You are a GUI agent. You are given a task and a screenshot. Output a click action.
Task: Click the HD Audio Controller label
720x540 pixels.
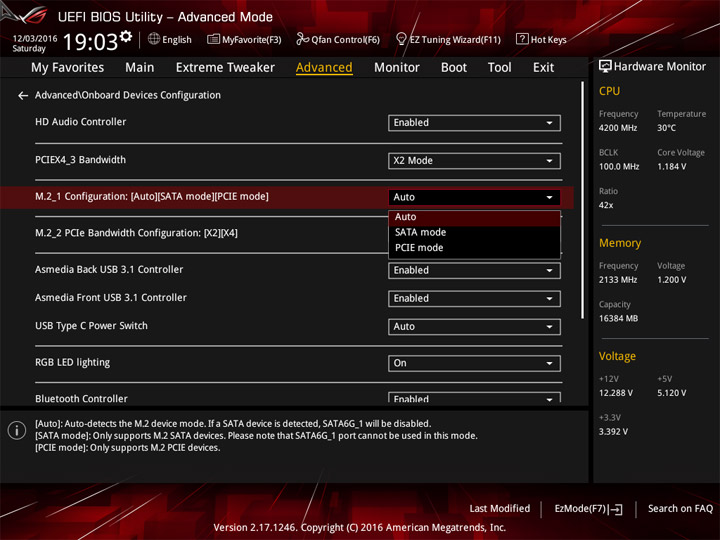pos(80,122)
